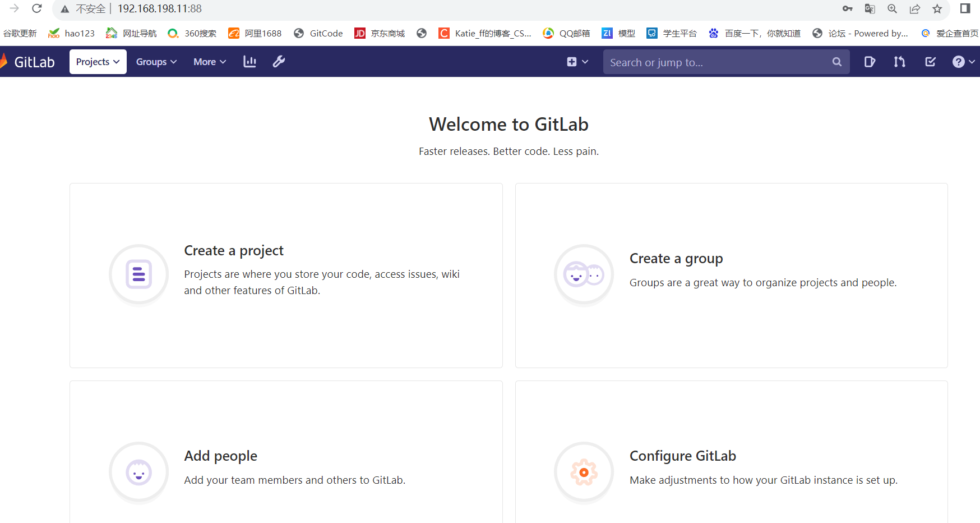The height and width of the screenshot is (523, 980).
Task: Click the Add people heading
Action: coord(220,456)
